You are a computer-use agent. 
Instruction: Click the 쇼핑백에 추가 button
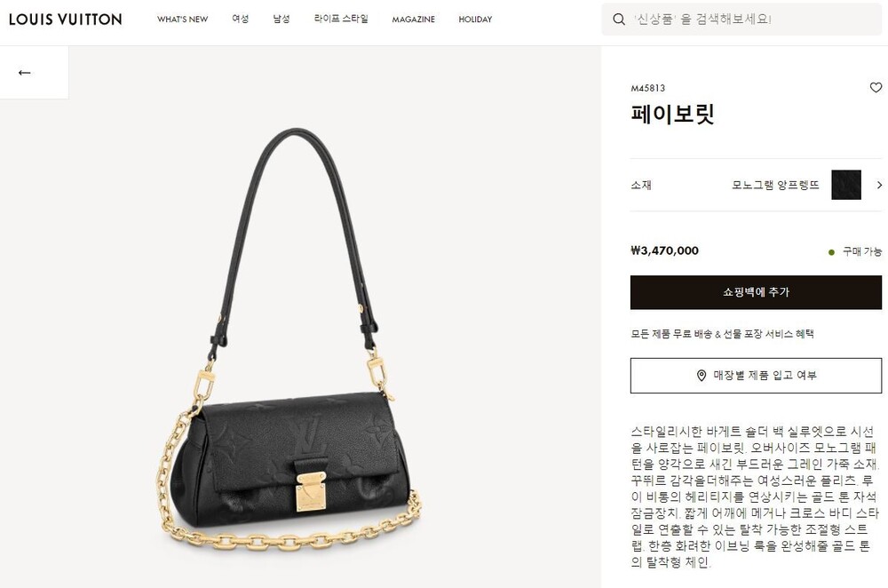click(756, 292)
